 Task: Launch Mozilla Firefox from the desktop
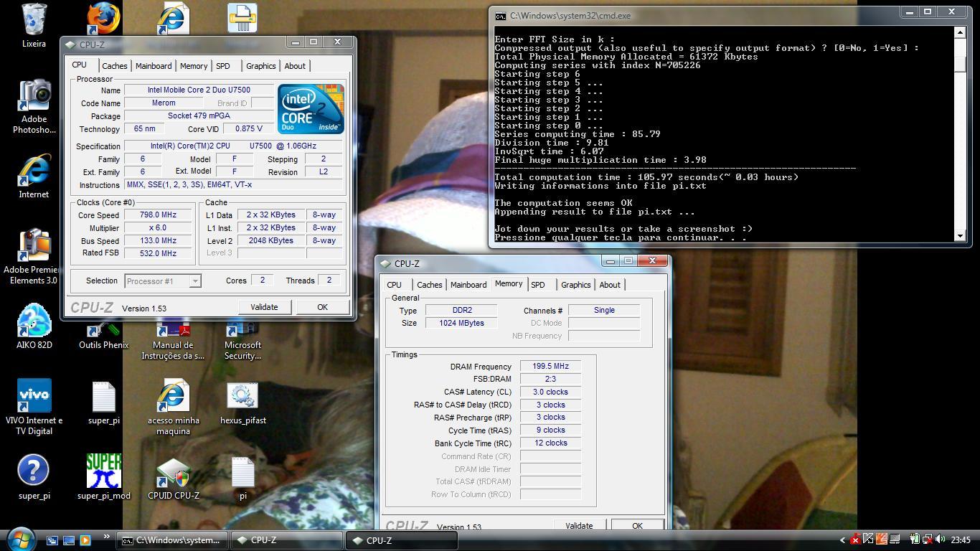tap(103, 18)
